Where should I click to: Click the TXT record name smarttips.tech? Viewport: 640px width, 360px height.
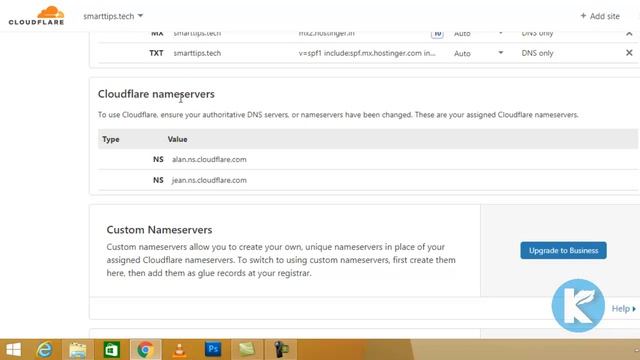[x=197, y=53]
